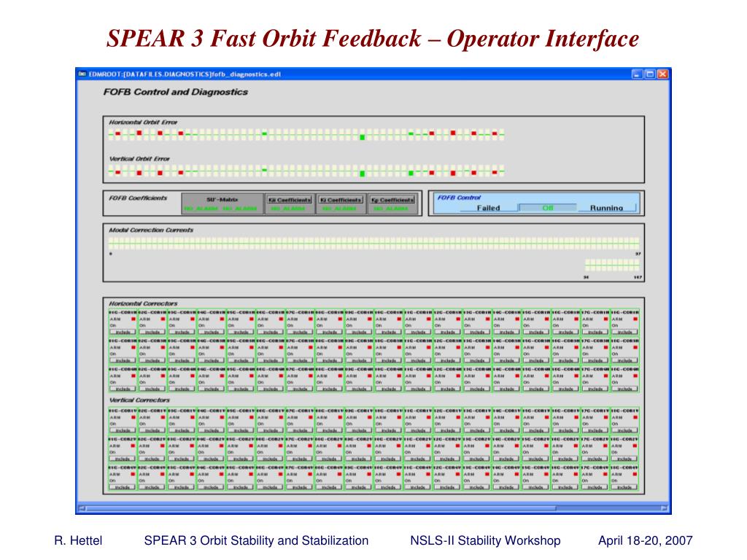The height and width of the screenshot is (560, 747).
Task: Toggle Include for corrector 15G-COR3H
Action: (x=536, y=360)
